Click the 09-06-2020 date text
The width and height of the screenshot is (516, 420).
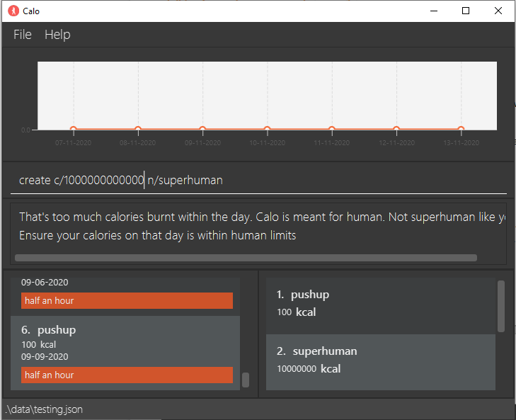(x=45, y=283)
